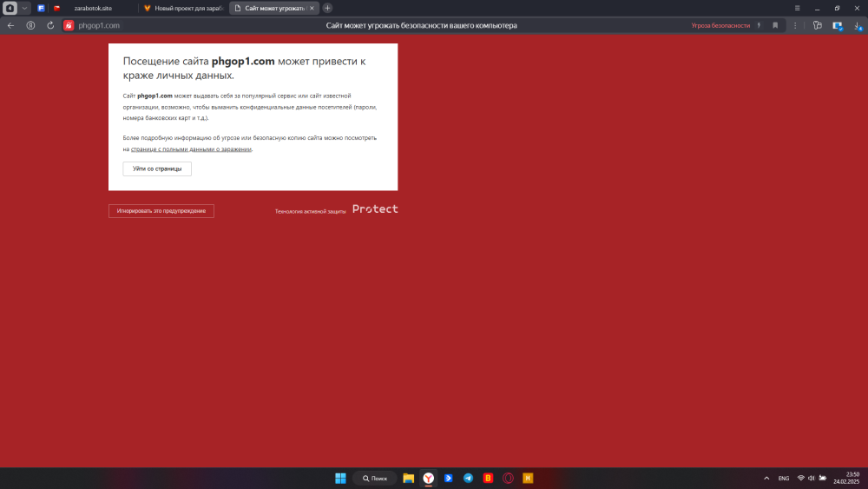Click the red Protect site security icon
Viewport: 868px width, 489px height.
[69, 25]
